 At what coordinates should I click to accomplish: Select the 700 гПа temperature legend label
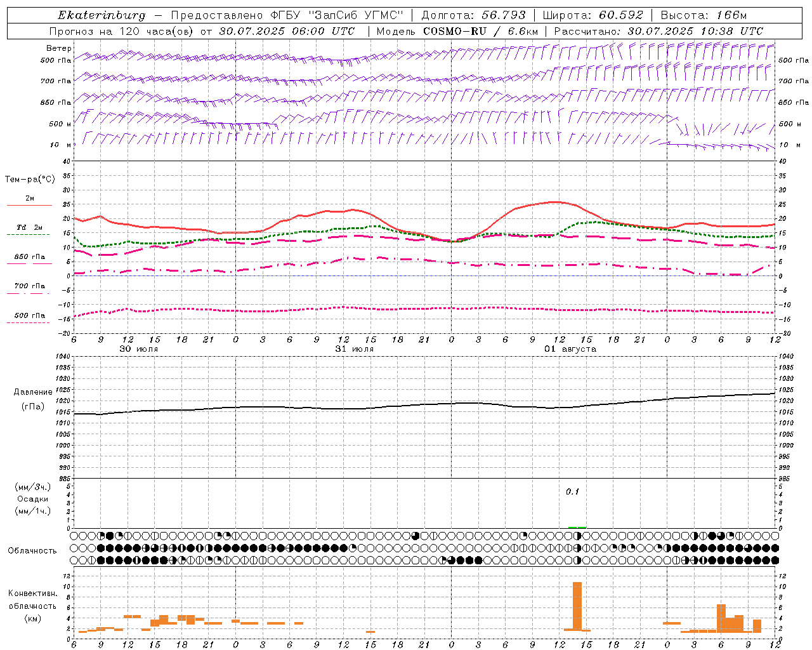pos(30,286)
